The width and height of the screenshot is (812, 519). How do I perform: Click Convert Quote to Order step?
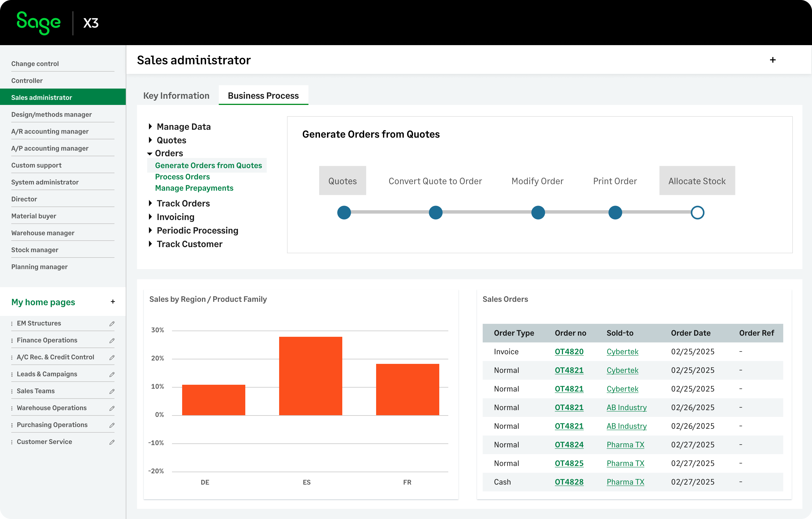(x=435, y=181)
